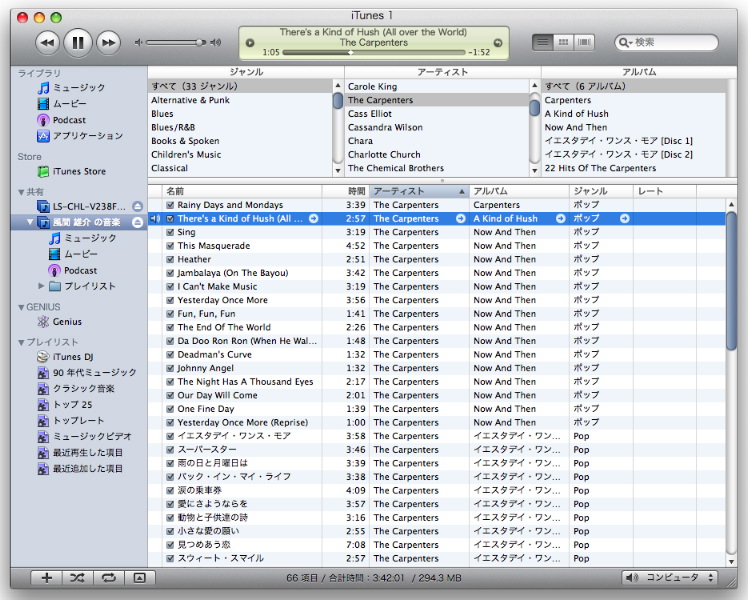Collapse the GENIUS sidebar section
This screenshot has width=748, height=600.
pyautogui.click(x=22, y=307)
